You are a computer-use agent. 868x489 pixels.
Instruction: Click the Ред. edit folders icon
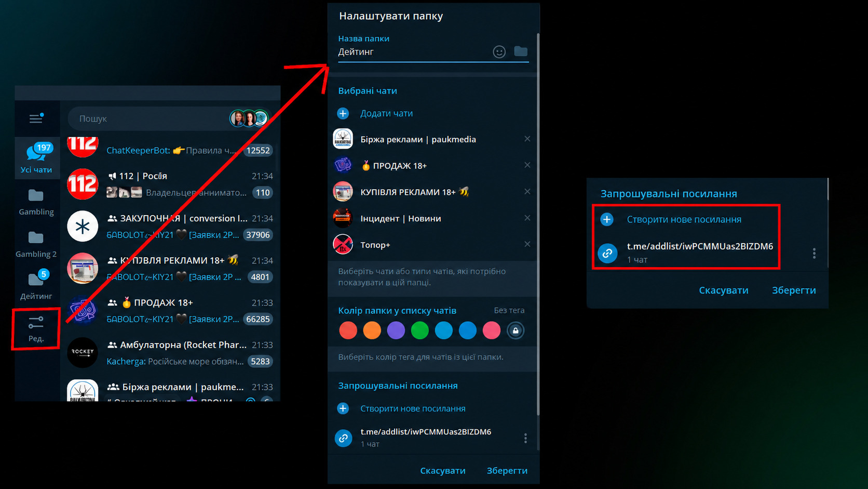(36, 329)
